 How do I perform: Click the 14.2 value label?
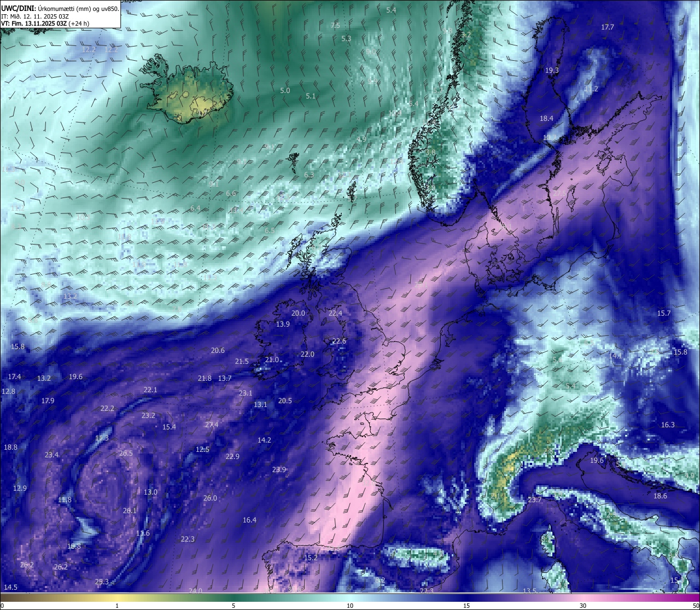(x=264, y=440)
